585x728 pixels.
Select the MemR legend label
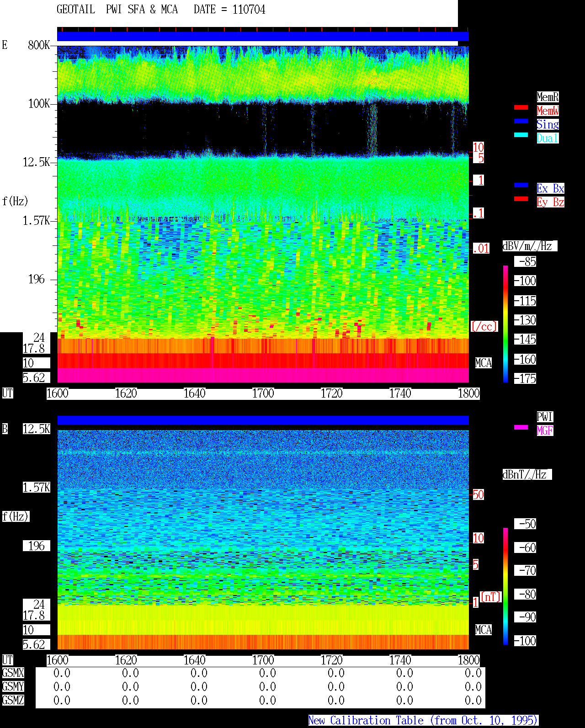pyautogui.click(x=548, y=97)
